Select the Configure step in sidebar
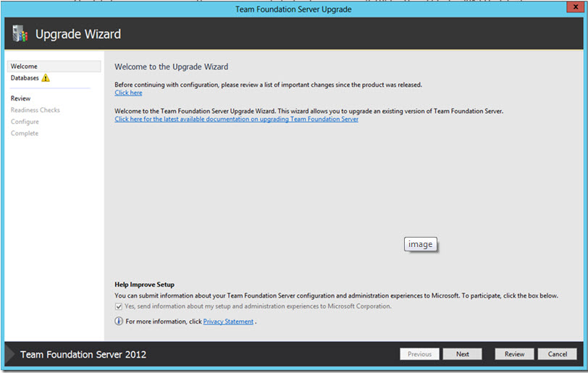 (x=25, y=122)
